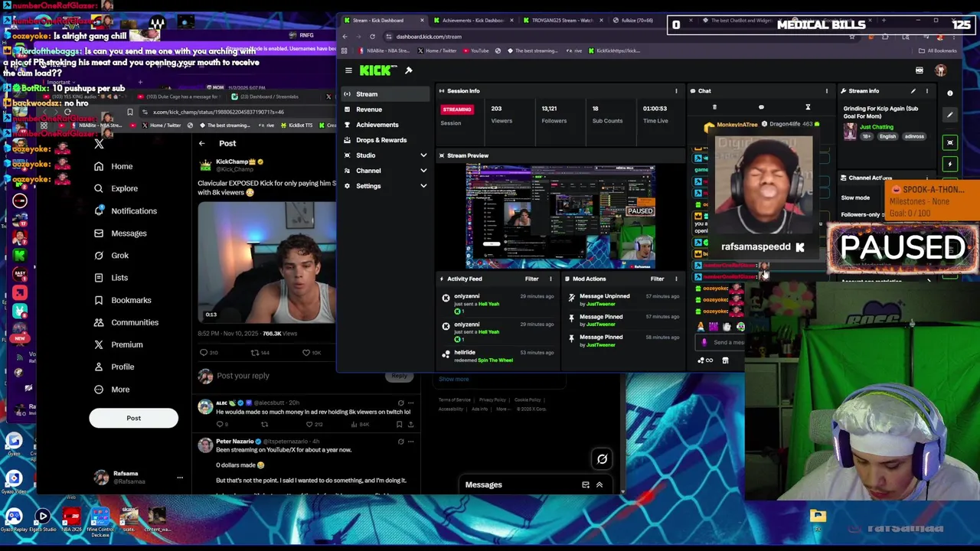Expand the Channel section chevron

[423, 171]
